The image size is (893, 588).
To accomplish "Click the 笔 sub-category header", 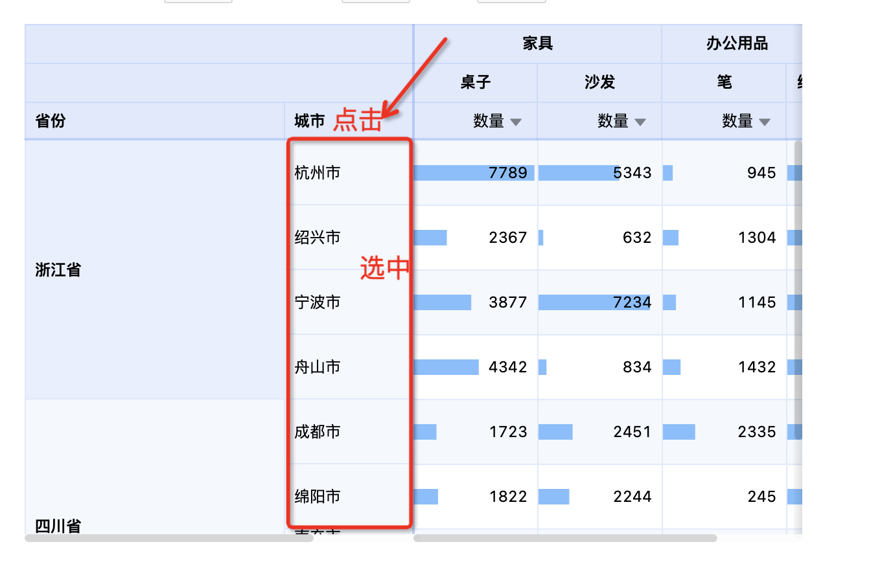I will (725, 82).
